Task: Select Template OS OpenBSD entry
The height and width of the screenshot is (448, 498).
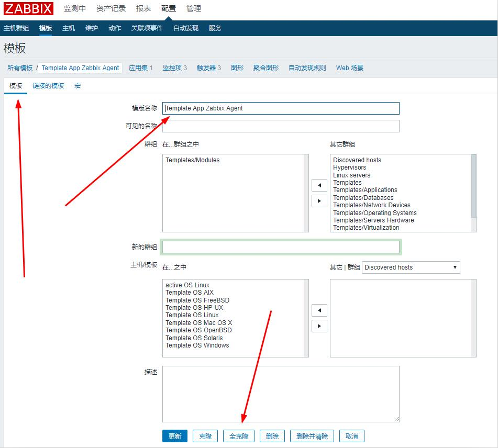Action: 198,330
